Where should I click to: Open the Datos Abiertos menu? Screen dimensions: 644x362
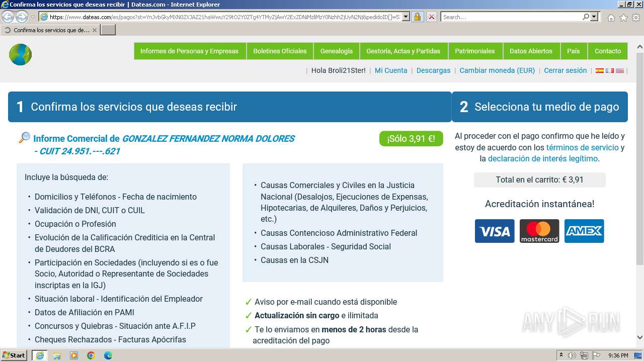(531, 51)
